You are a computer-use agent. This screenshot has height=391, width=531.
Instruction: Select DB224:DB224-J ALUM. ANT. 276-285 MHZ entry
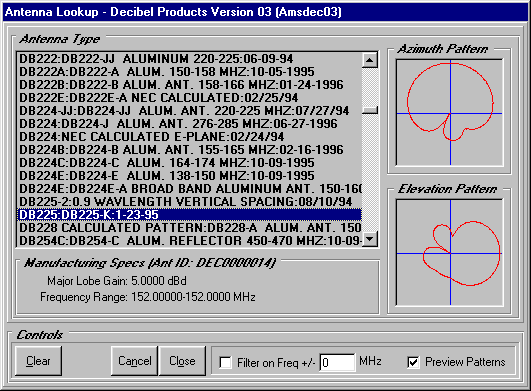click(189, 124)
